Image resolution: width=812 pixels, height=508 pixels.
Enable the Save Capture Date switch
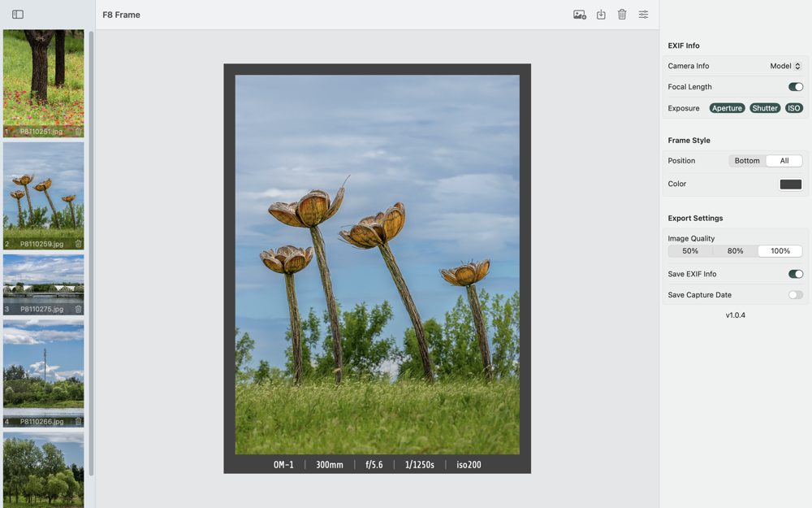pos(796,295)
